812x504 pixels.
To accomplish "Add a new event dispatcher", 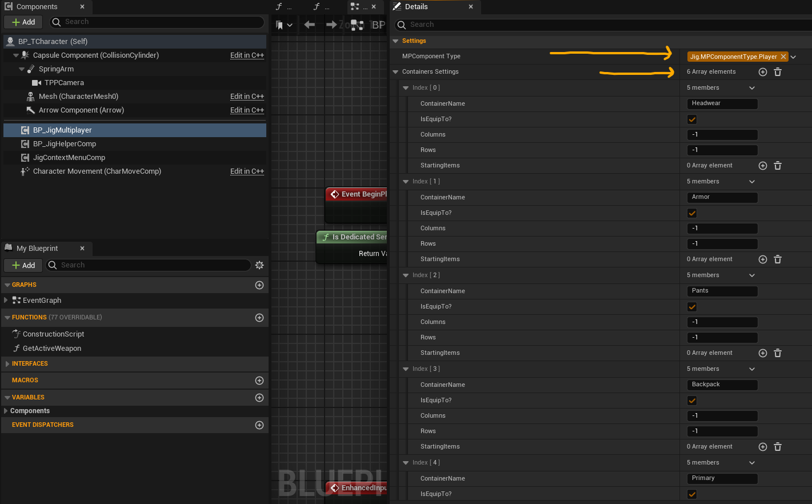I will (259, 425).
